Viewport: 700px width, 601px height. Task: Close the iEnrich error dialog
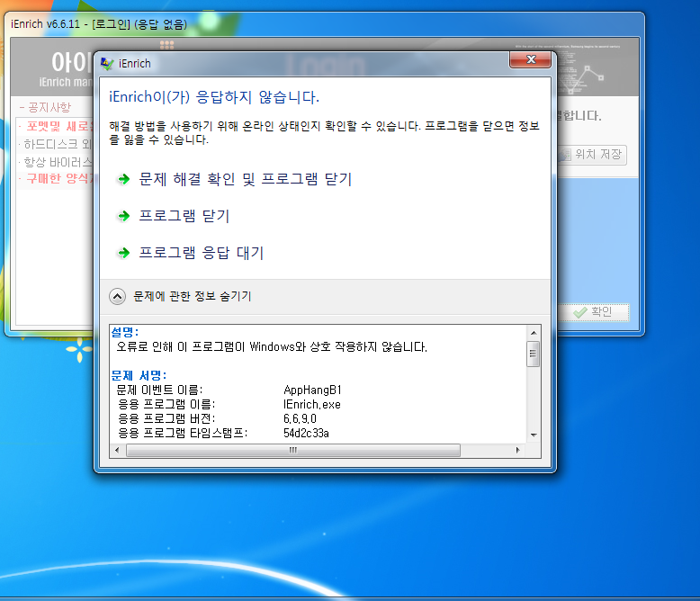tap(529, 61)
